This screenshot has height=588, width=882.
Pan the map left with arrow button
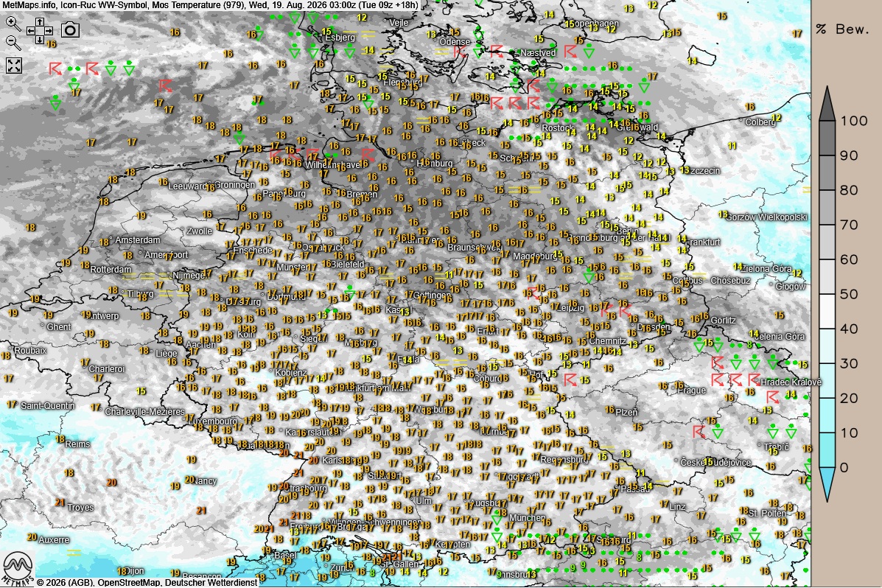pyautogui.click(x=31, y=30)
